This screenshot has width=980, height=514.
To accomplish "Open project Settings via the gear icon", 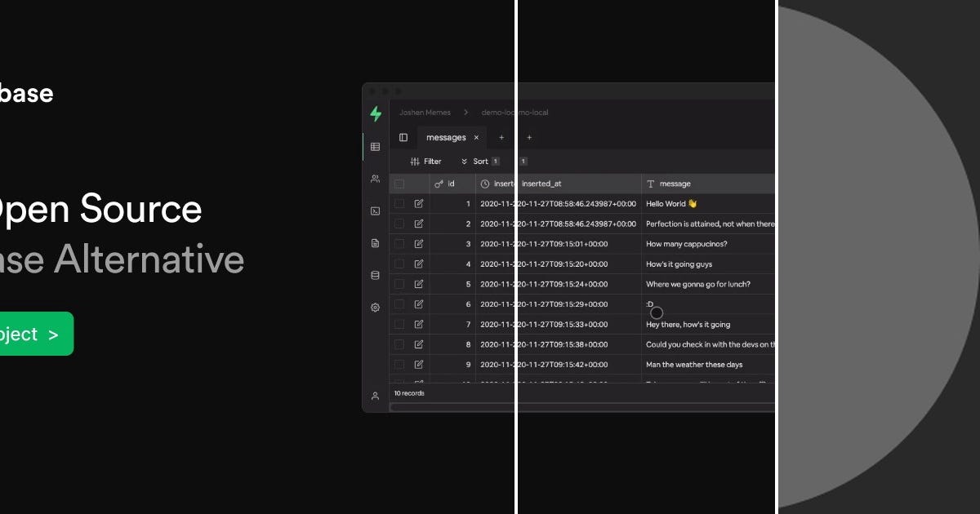I will (x=375, y=308).
